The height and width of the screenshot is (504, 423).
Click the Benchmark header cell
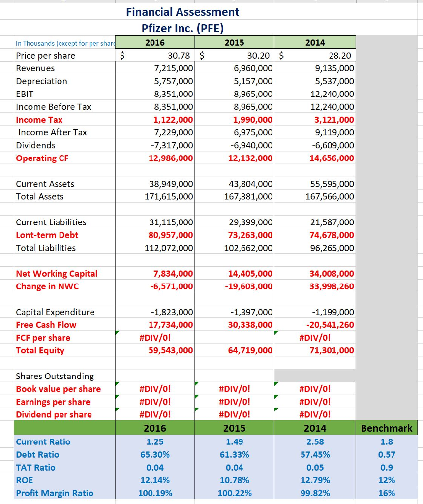pos(387,428)
